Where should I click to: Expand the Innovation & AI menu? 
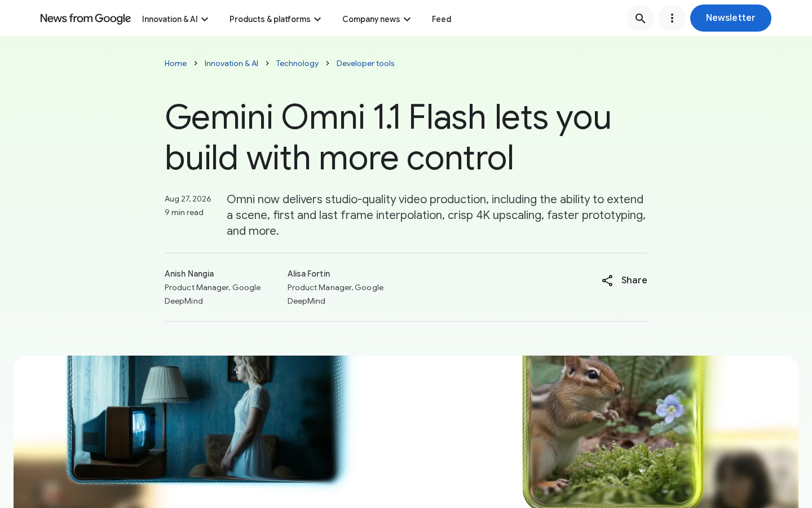[175, 19]
